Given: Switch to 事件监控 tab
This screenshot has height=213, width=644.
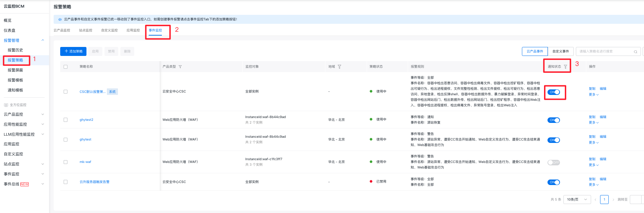Looking at the screenshot, I should point(155,30).
